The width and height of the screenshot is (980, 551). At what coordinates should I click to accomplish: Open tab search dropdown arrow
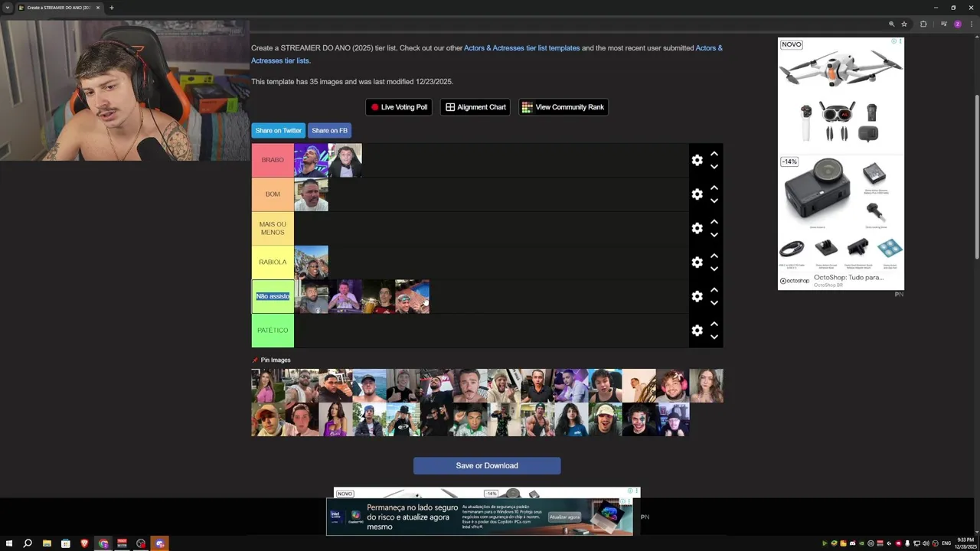point(8,8)
